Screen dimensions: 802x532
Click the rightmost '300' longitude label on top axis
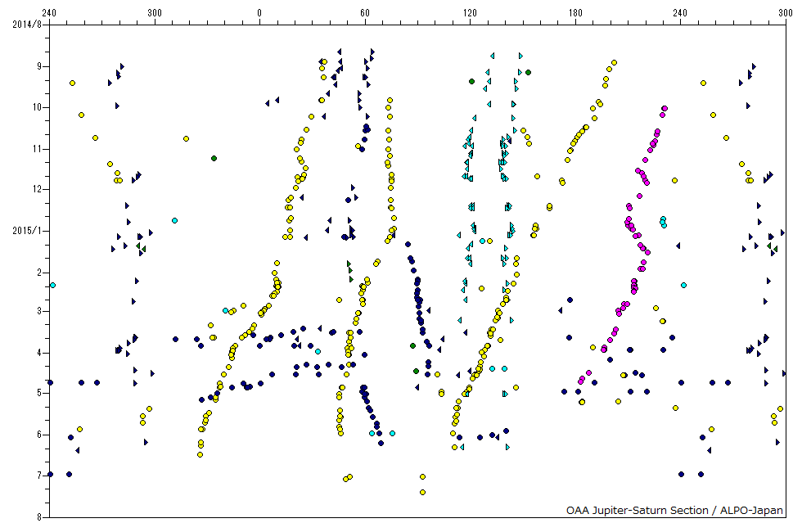(x=785, y=13)
